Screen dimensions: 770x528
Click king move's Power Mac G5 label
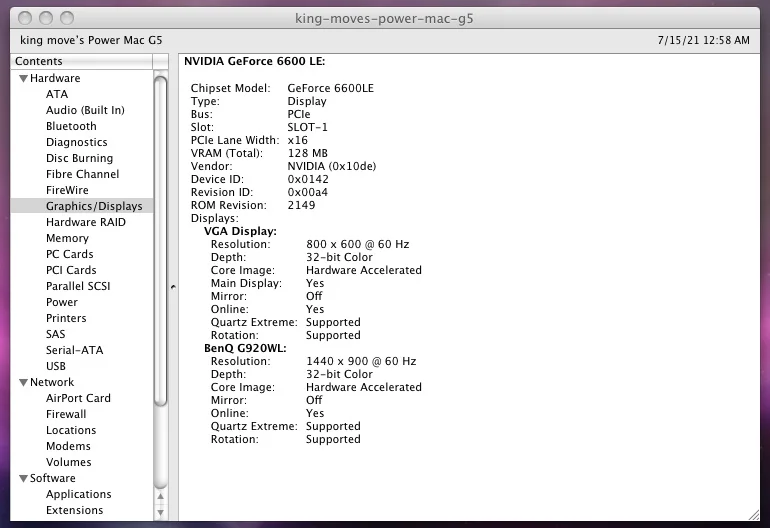point(91,40)
